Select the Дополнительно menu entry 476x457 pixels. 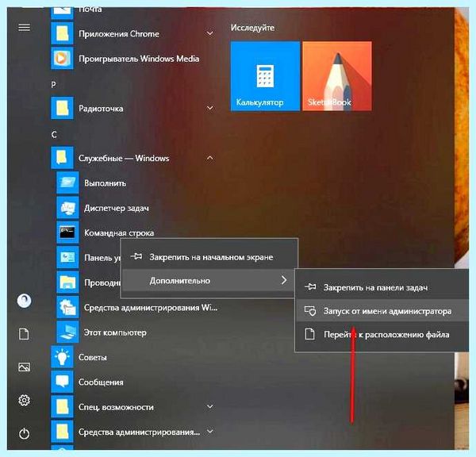209,280
